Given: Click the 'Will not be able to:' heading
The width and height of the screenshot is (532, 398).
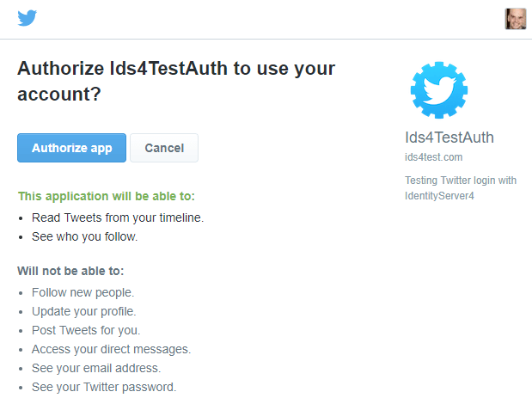Looking at the screenshot, I should pos(70,271).
